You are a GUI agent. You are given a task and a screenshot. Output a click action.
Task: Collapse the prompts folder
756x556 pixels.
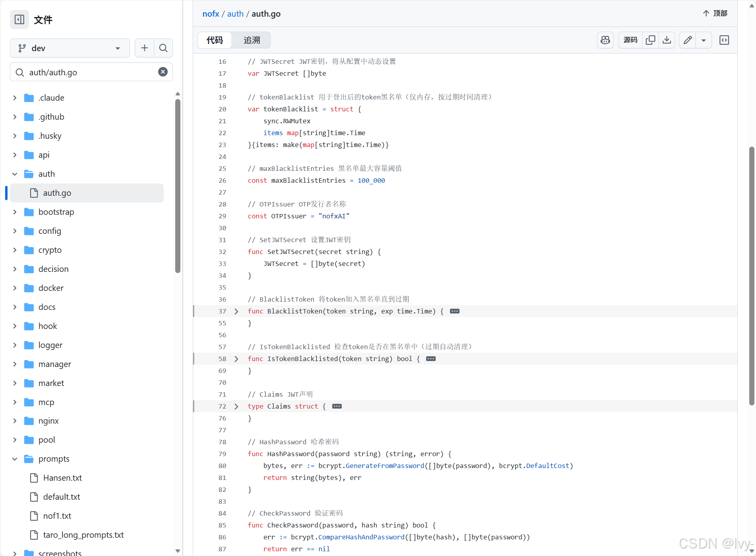coord(15,459)
